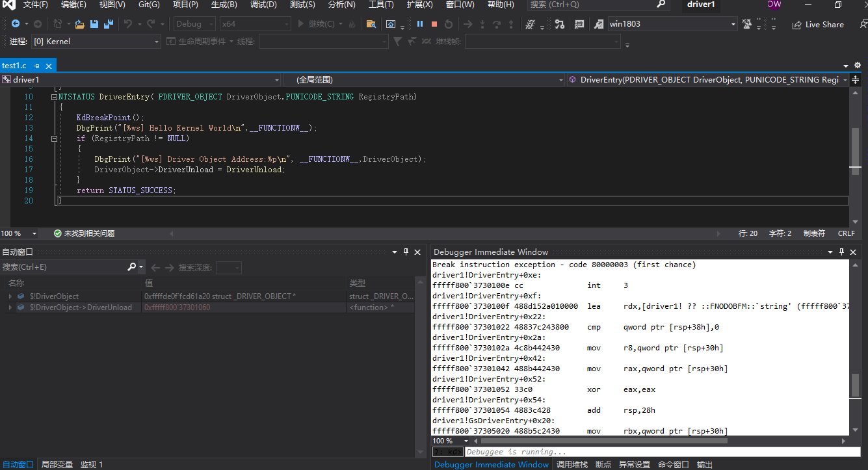
Task: Stop debugging with the red square
Action: click(434, 24)
